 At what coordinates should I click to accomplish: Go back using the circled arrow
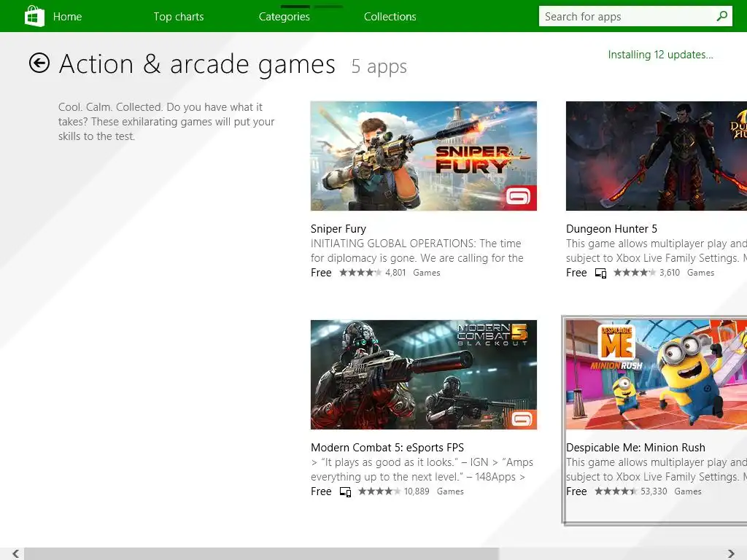point(39,63)
